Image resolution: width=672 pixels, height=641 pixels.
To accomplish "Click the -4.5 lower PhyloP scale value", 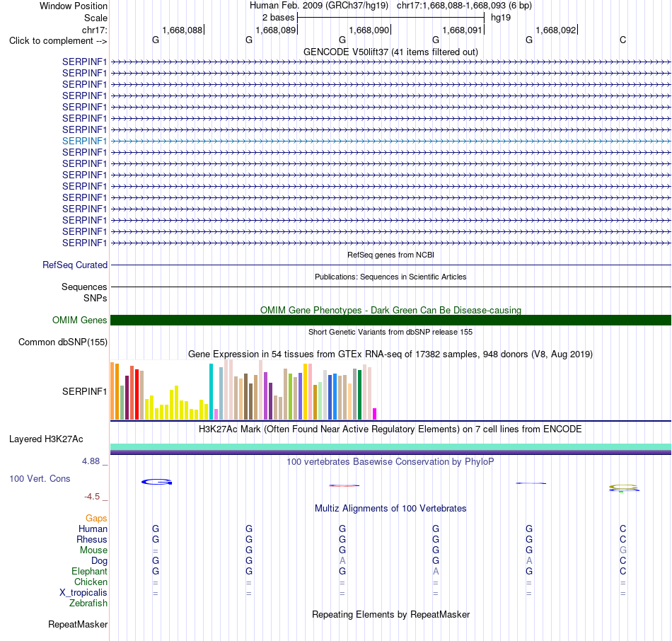I will click(x=92, y=497).
